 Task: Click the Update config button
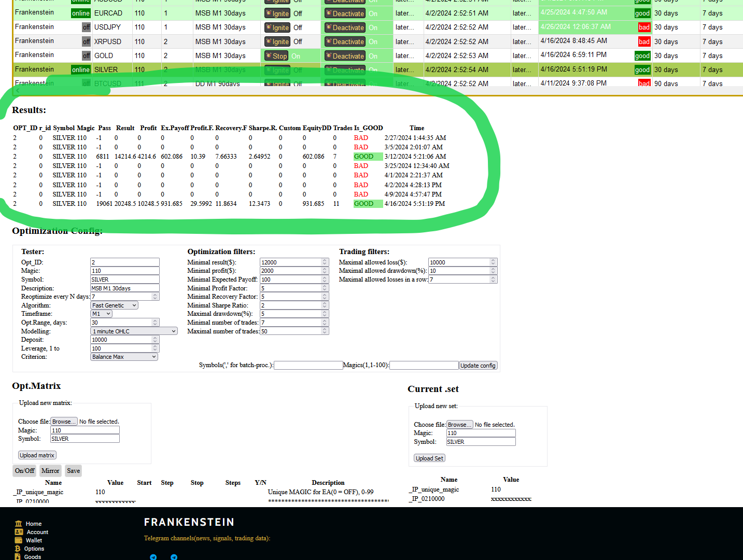(x=478, y=366)
